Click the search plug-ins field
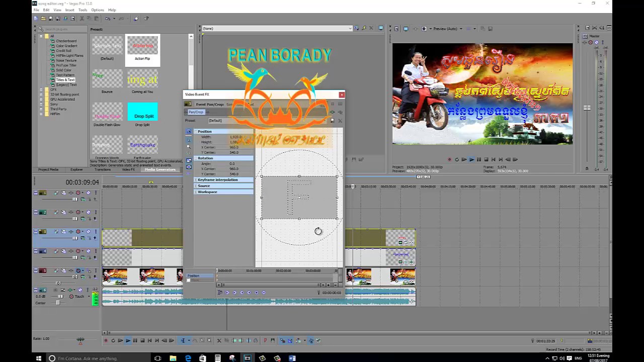 pyautogui.click(x=61, y=29)
